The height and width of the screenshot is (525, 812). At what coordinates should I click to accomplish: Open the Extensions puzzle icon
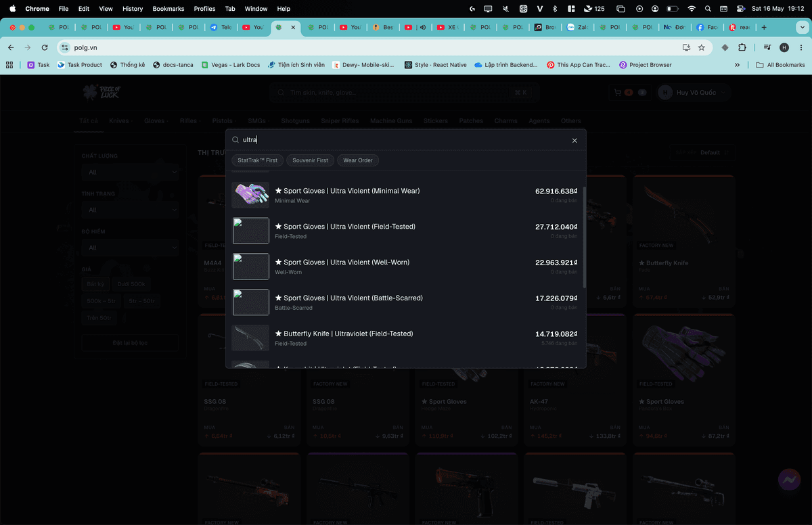point(742,47)
